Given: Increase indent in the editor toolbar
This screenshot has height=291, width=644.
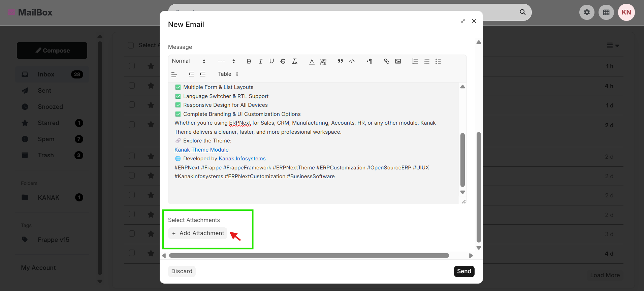Looking at the screenshot, I should [203, 74].
